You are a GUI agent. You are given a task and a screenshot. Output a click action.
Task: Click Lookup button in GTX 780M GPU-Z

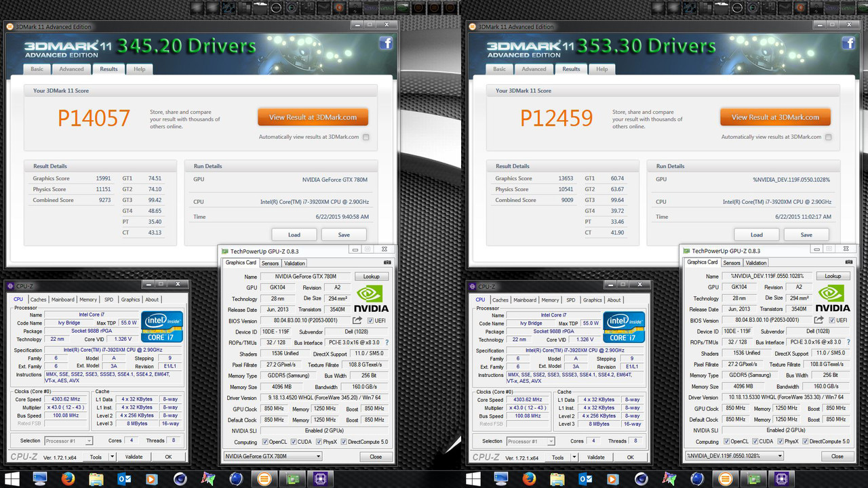pos(372,277)
